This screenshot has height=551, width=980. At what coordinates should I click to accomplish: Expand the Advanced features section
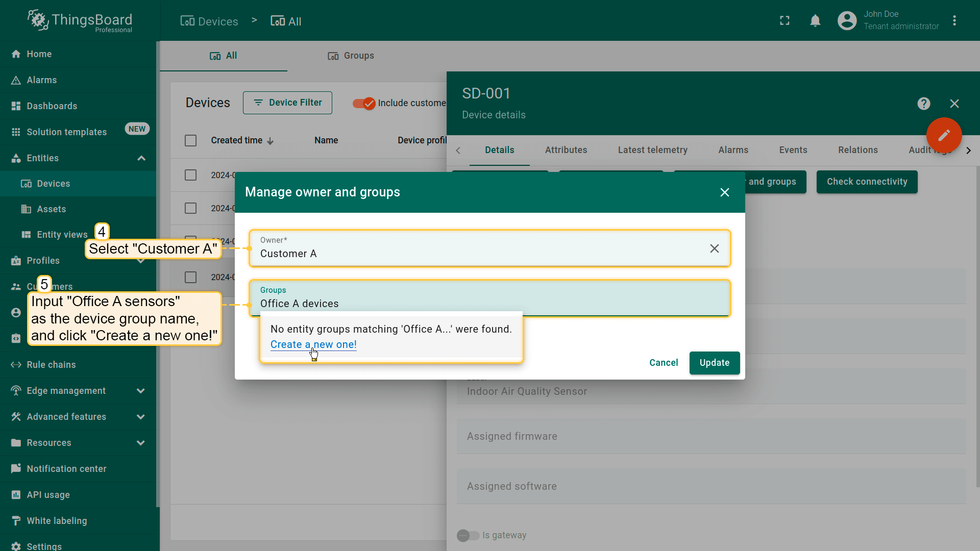point(141,417)
